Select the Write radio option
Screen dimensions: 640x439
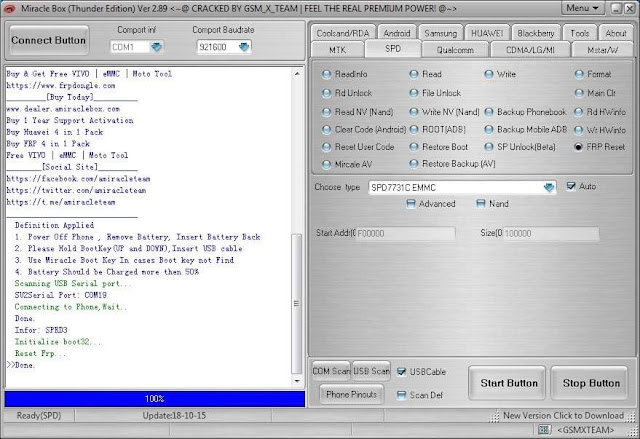click(x=500, y=74)
